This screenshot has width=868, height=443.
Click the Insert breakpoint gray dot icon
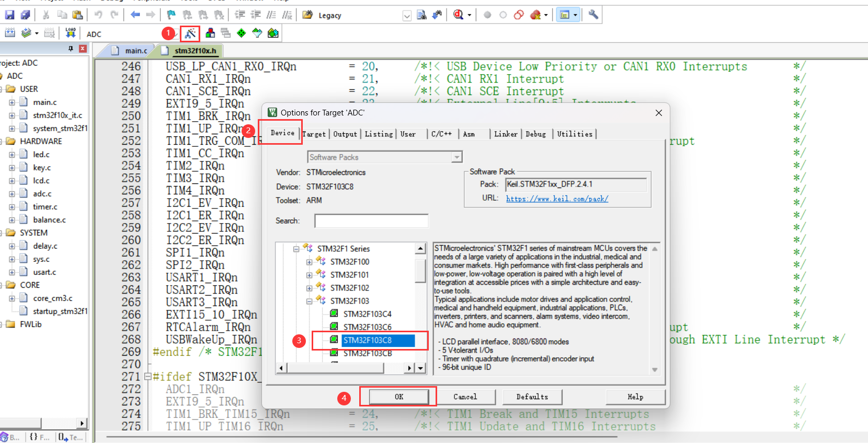(487, 15)
